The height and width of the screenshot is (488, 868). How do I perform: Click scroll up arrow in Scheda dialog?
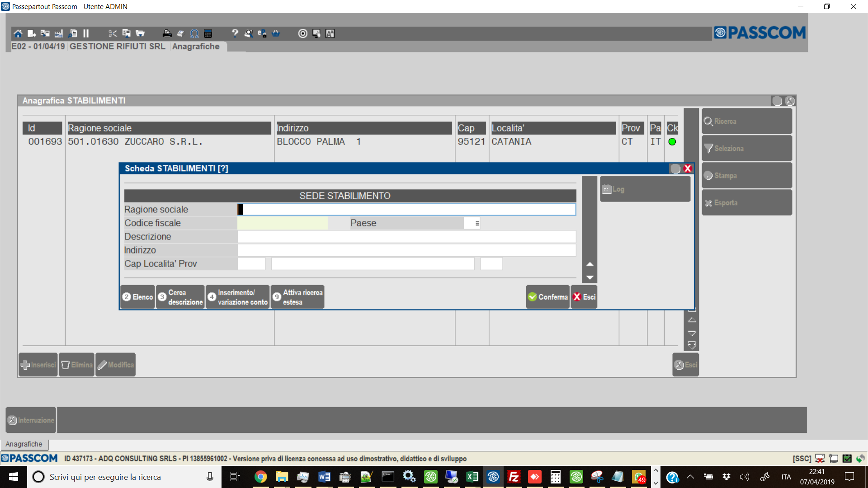(x=590, y=264)
